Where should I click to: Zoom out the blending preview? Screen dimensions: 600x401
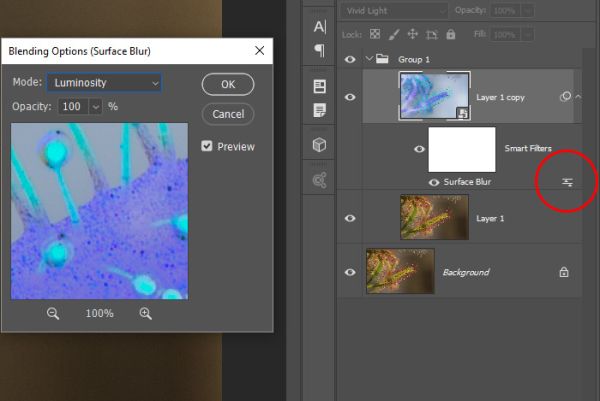tap(53, 313)
